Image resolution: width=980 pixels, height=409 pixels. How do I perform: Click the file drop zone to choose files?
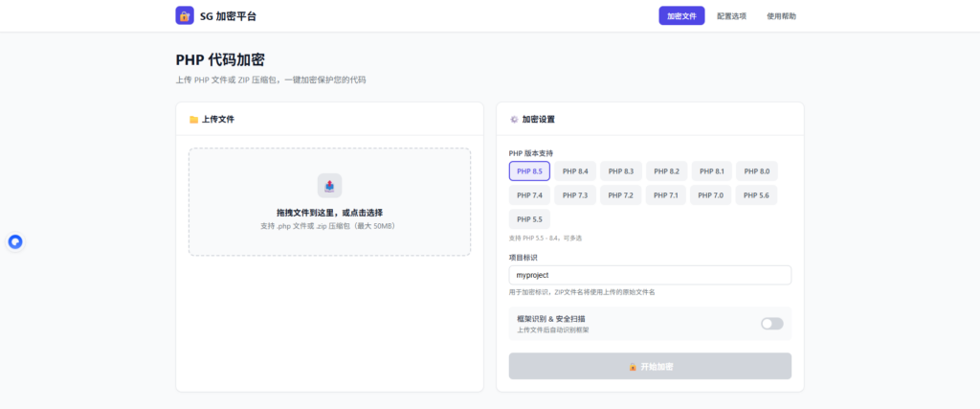329,202
